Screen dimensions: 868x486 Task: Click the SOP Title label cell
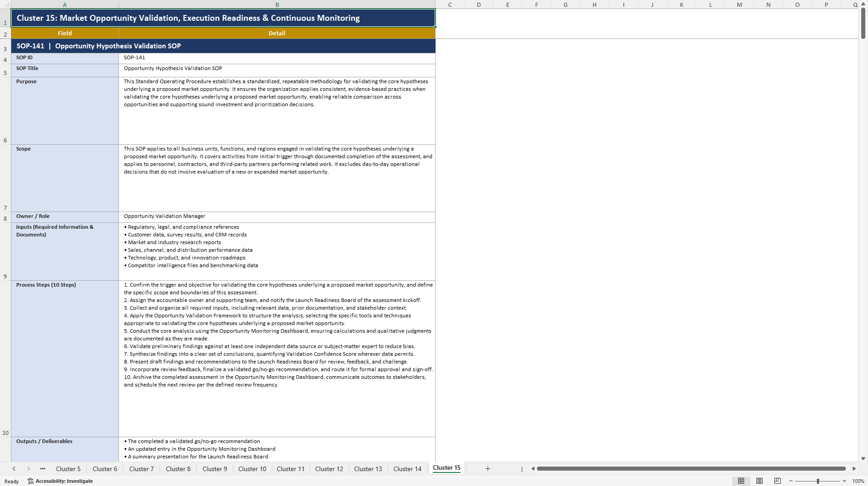pos(65,70)
